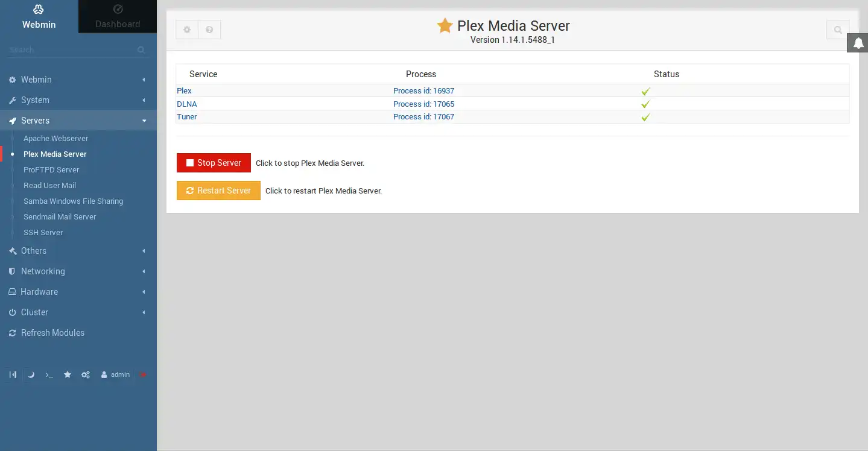Toggle night mode moon icon
The height and width of the screenshot is (451, 868).
pos(31,375)
